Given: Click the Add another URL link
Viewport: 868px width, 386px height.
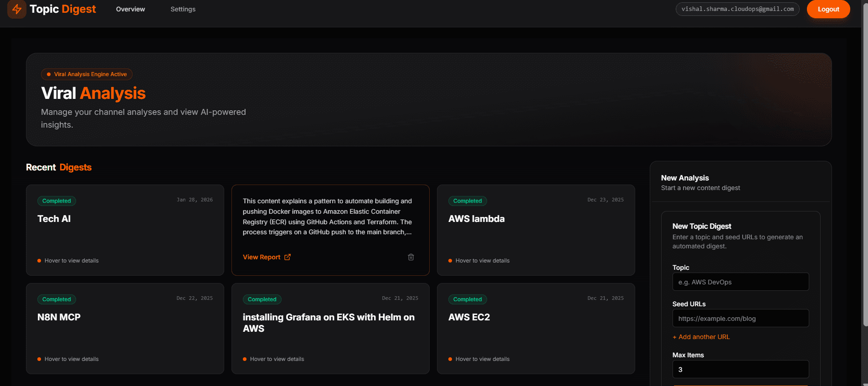Looking at the screenshot, I should 701,337.
